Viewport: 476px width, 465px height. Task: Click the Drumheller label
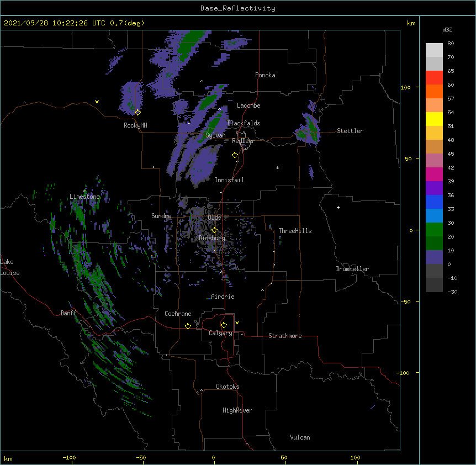[x=352, y=269]
